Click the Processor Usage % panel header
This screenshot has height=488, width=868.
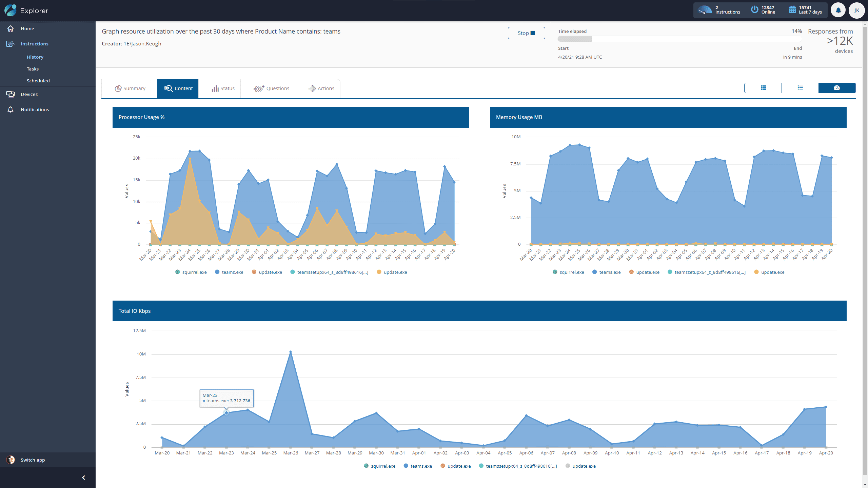point(291,117)
